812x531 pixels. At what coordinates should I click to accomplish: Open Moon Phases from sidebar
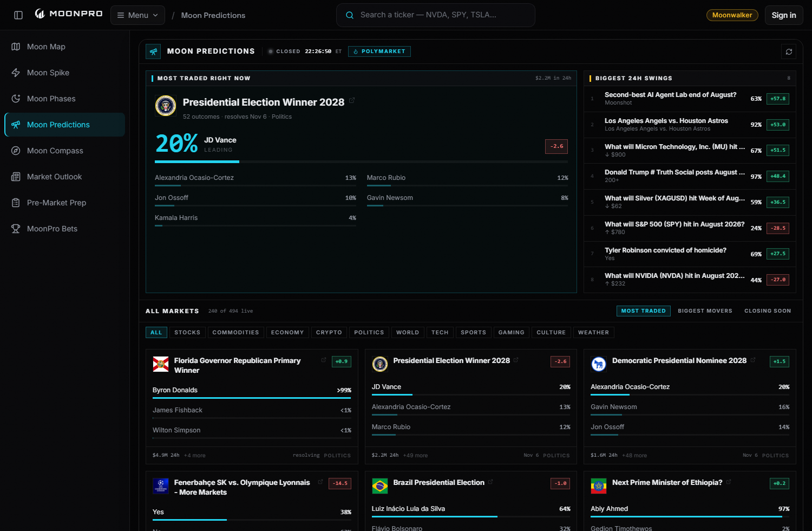coord(65,99)
